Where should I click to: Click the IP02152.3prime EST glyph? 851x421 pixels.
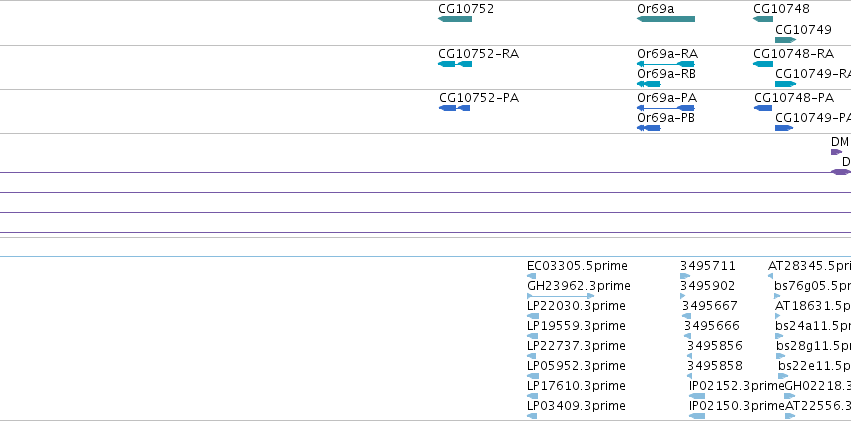697,396
